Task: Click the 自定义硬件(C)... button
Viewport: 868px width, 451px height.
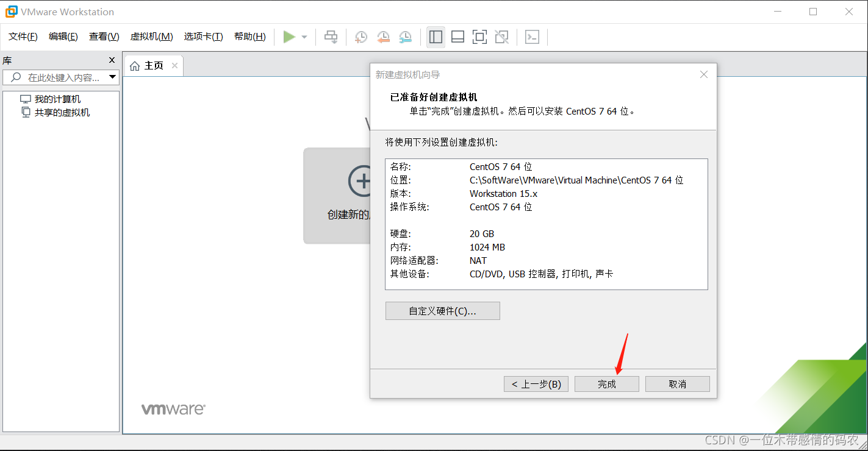Action: click(x=442, y=311)
